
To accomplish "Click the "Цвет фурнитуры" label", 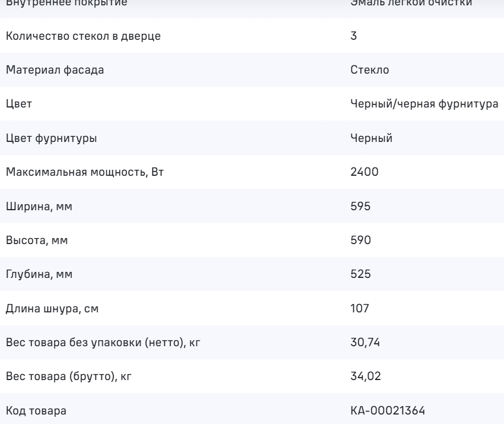I will click(x=52, y=138).
